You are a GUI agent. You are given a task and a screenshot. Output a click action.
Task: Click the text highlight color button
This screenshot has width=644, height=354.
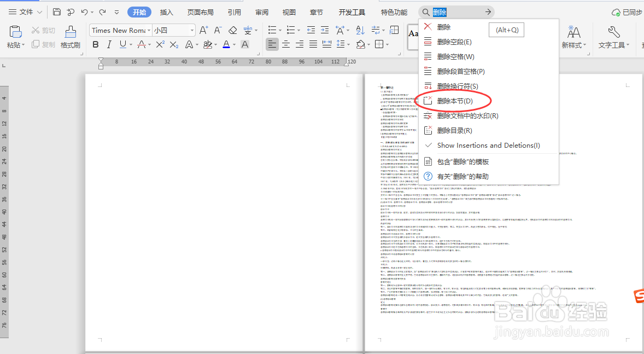point(208,44)
